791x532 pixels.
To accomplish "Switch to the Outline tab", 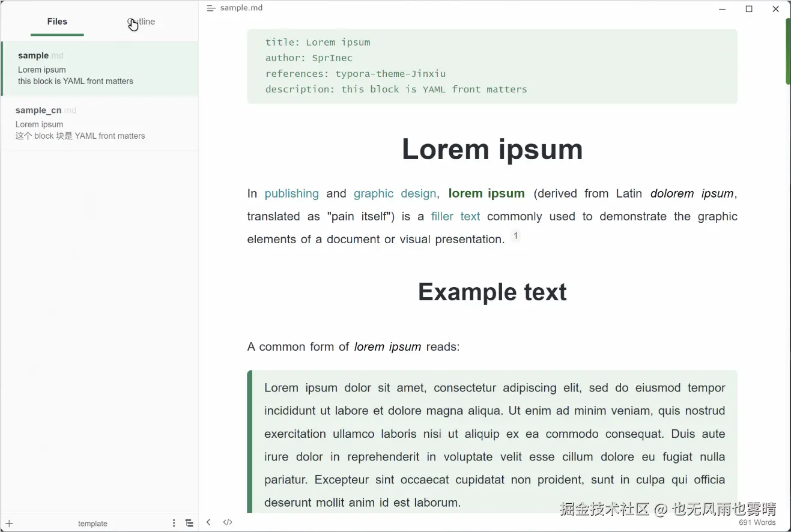I will point(142,22).
